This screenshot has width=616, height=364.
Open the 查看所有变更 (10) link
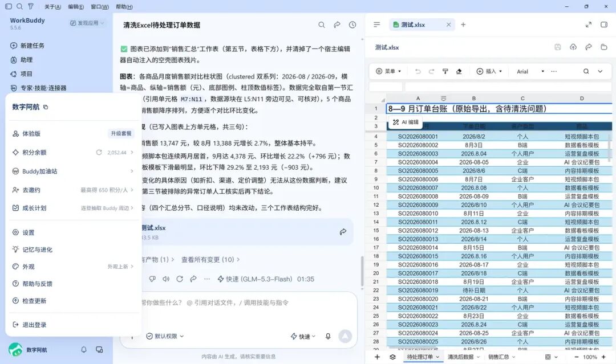coord(210,260)
